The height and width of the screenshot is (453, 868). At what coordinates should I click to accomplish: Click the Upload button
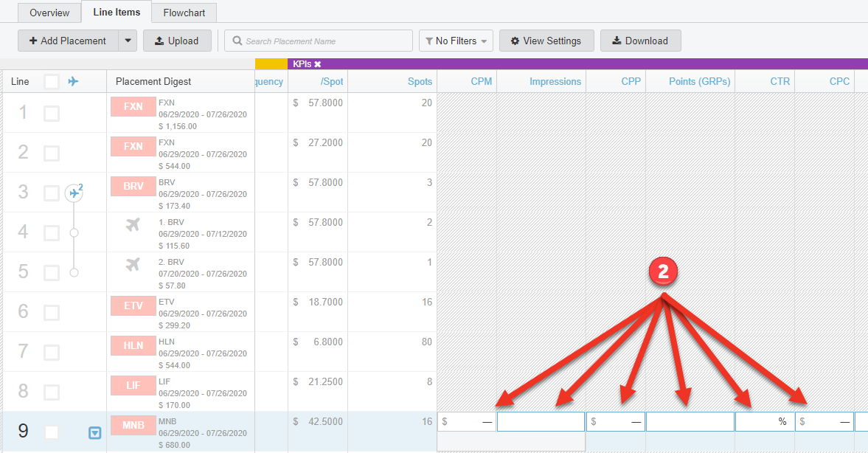pos(177,41)
